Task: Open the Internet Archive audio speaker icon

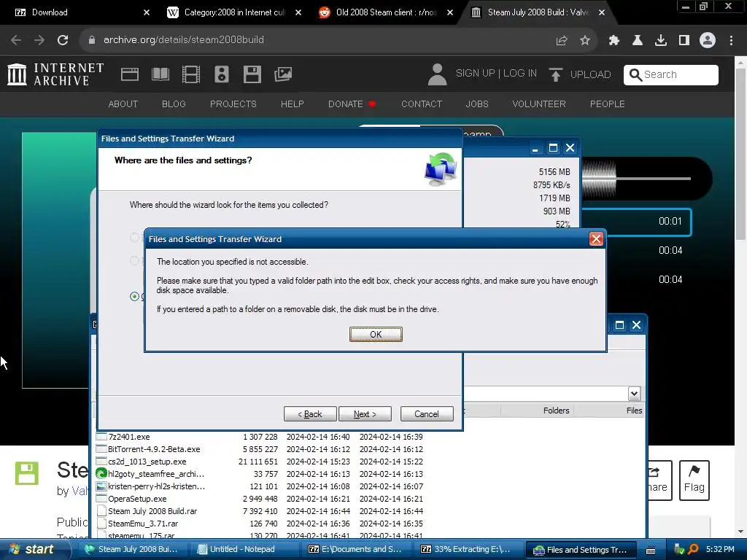Action: pos(222,74)
